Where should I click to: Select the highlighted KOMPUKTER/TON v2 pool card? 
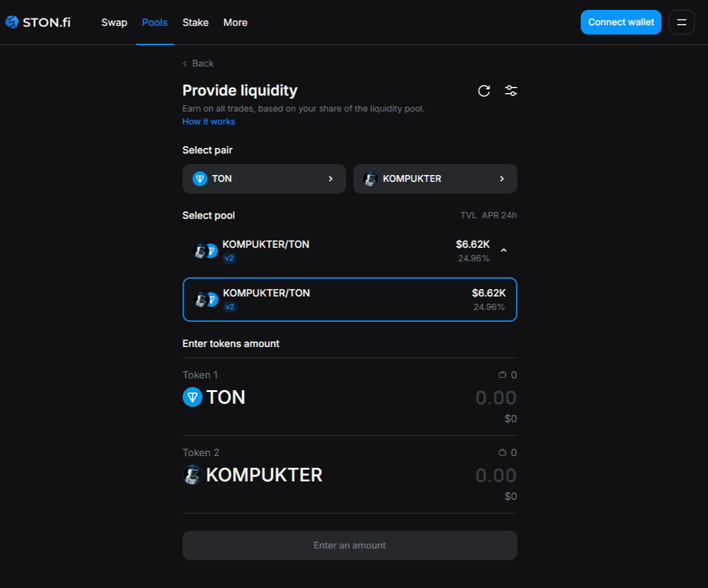350,300
